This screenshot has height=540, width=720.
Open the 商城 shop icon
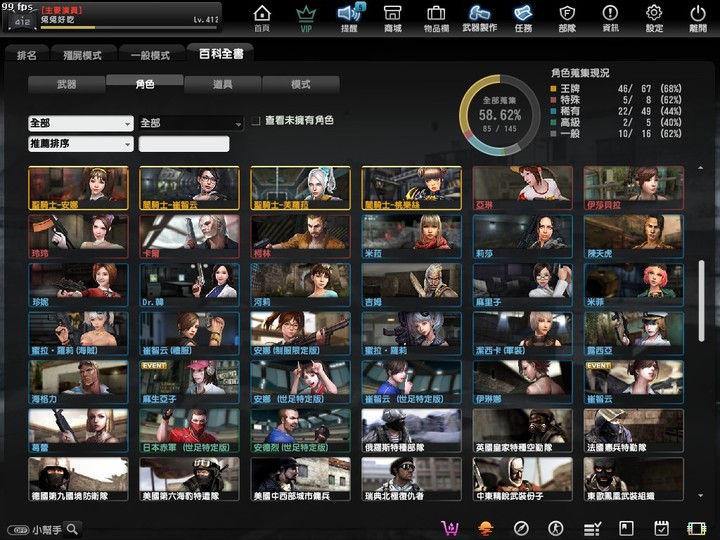392,17
